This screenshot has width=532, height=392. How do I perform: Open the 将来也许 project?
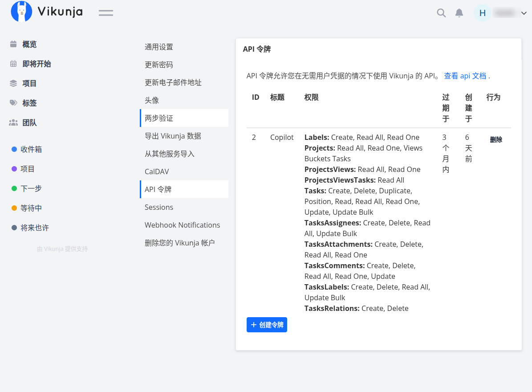click(35, 228)
